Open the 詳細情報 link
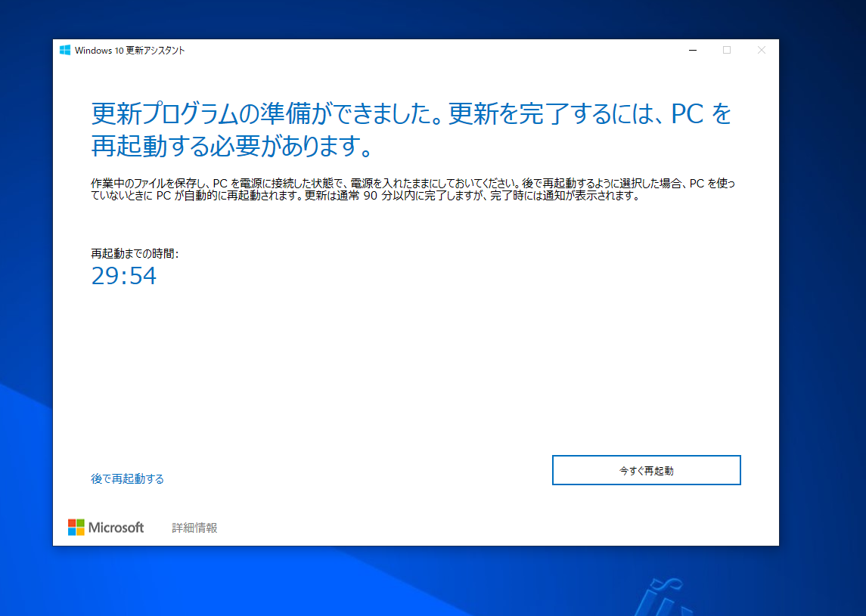The height and width of the screenshot is (616, 866). point(194,528)
